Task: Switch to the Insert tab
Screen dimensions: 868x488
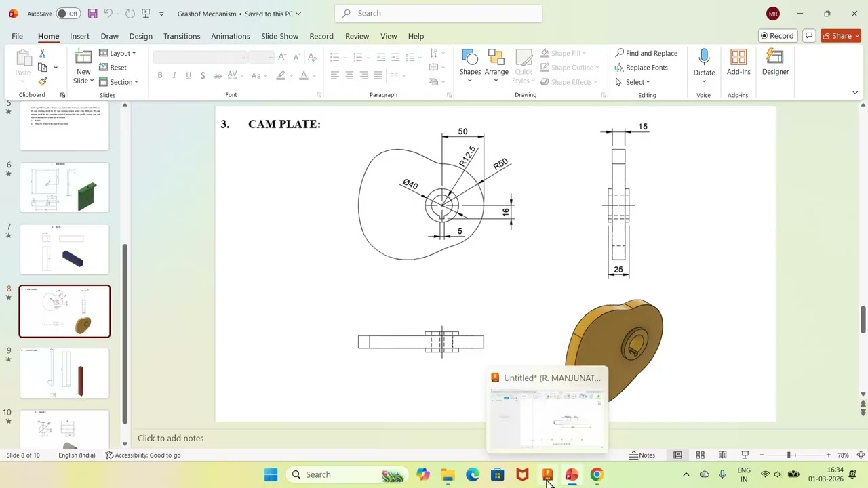Action: coord(79,36)
